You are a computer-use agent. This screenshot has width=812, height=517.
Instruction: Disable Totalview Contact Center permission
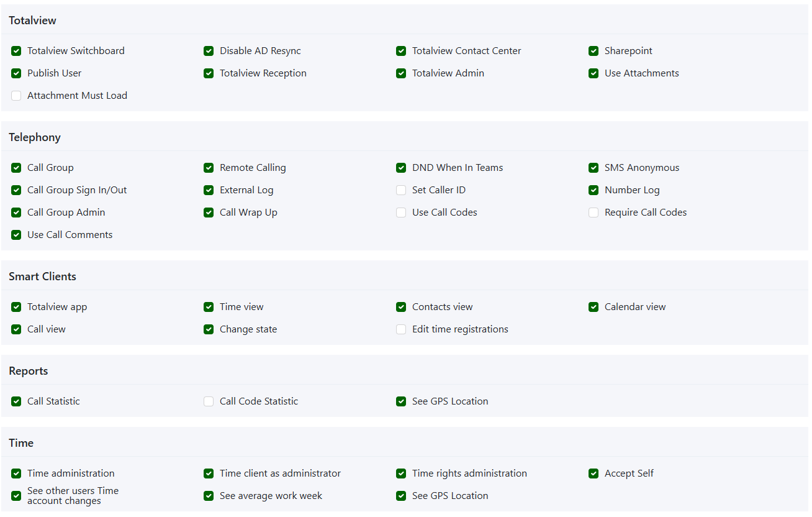point(401,51)
